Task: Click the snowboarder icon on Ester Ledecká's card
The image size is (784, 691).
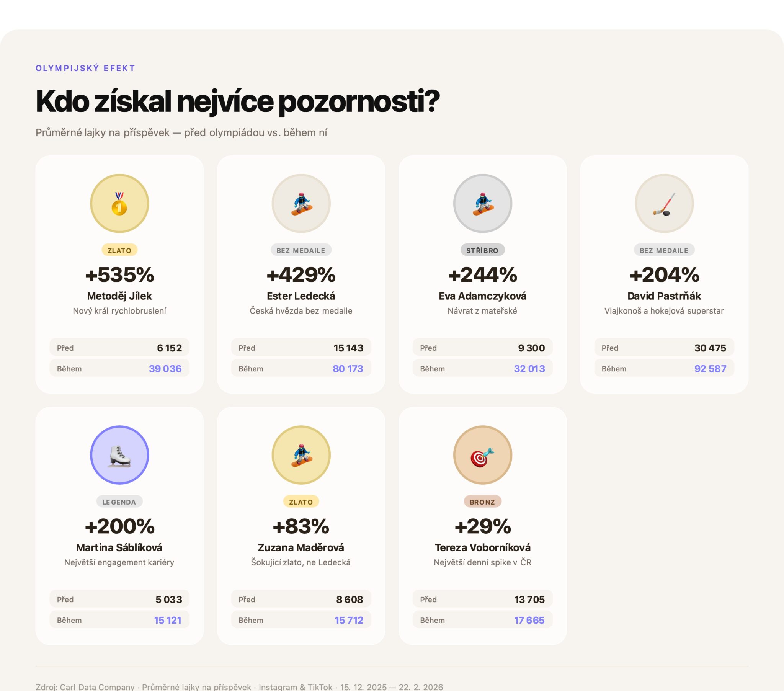Action: pos(301,203)
